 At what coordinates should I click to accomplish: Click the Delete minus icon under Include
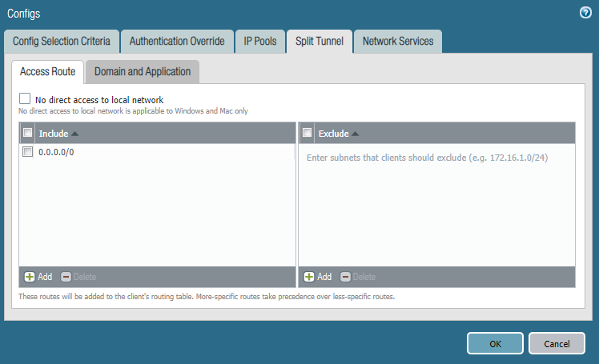(66, 277)
